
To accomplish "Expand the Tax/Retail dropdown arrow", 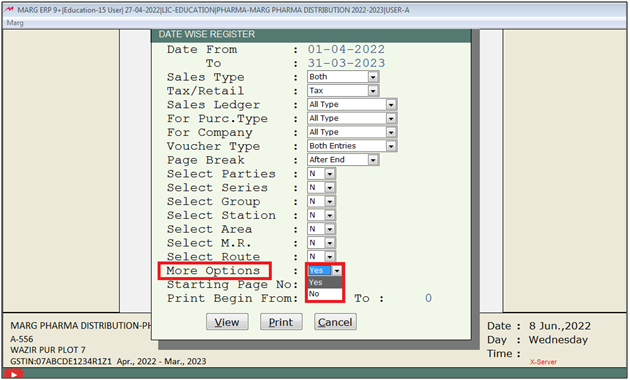I will (x=373, y=91).
